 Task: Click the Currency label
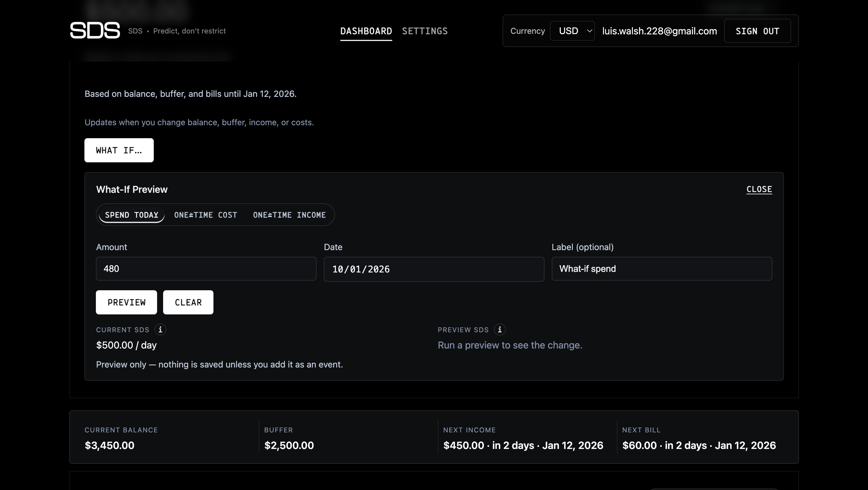(527, 31)
